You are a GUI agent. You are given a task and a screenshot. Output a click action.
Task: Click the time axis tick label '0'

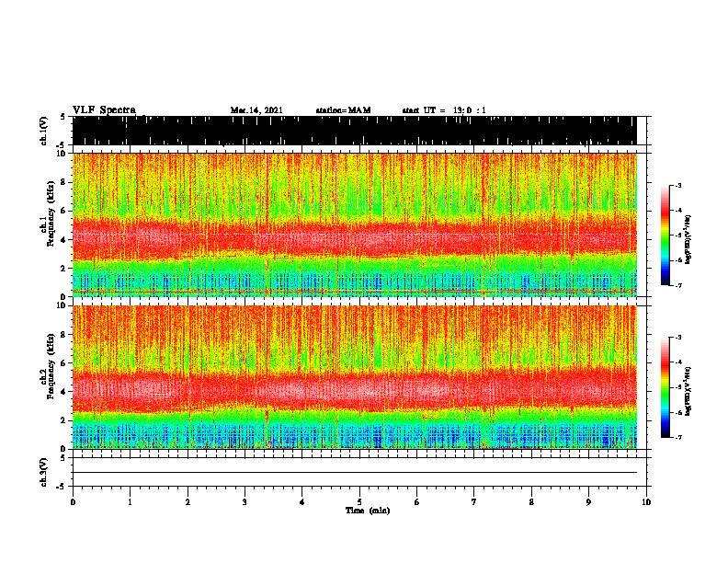coord(73,502)
